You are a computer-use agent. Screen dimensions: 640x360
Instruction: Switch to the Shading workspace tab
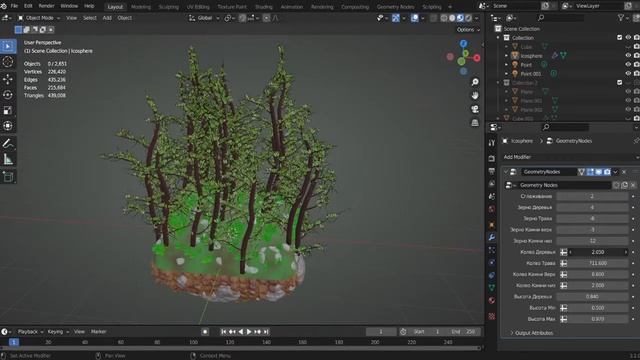(264, 7)
